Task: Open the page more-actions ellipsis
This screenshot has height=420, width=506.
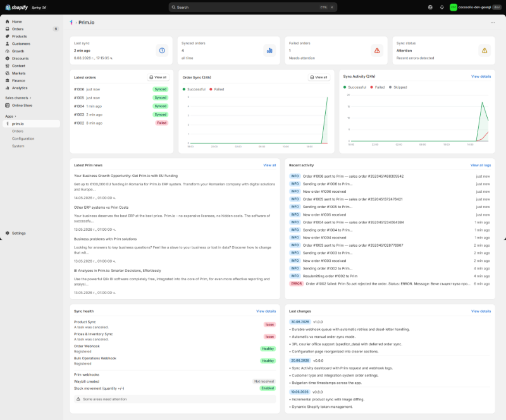Action: click(493, 23)
